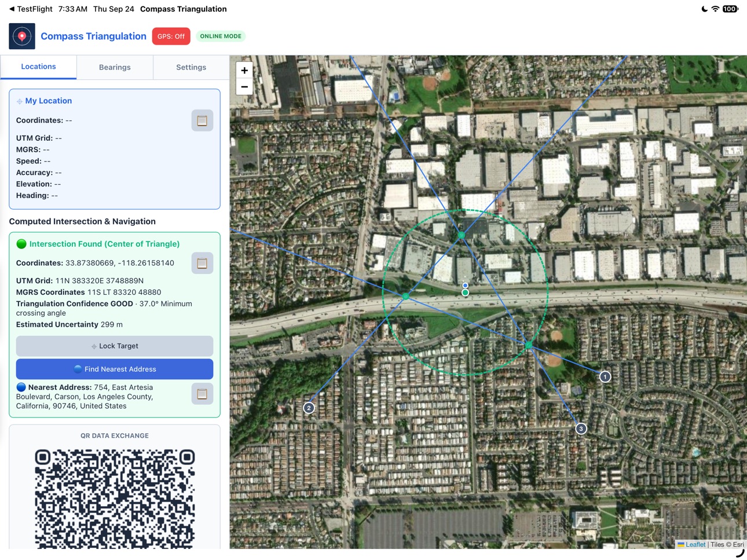Select bearing marker 3 on the map

click(x=581, y=429)
